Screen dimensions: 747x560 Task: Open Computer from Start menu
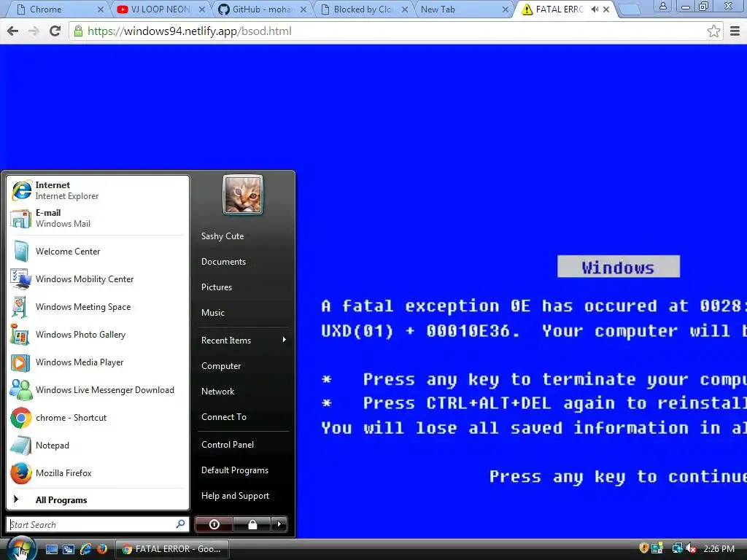tap(221, 366)
